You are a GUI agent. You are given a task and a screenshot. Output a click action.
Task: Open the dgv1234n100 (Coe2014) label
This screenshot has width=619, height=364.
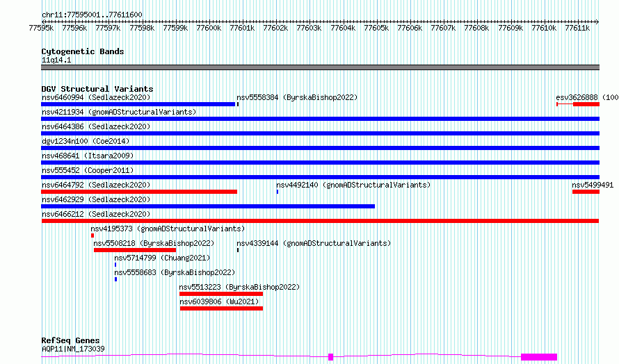click(x=86, y=141)
